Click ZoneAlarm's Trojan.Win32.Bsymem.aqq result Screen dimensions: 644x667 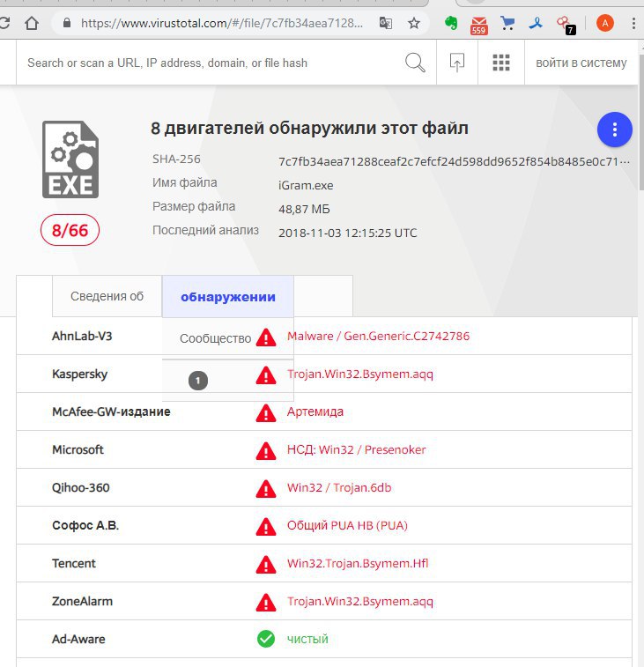click(x=359, y=602)
